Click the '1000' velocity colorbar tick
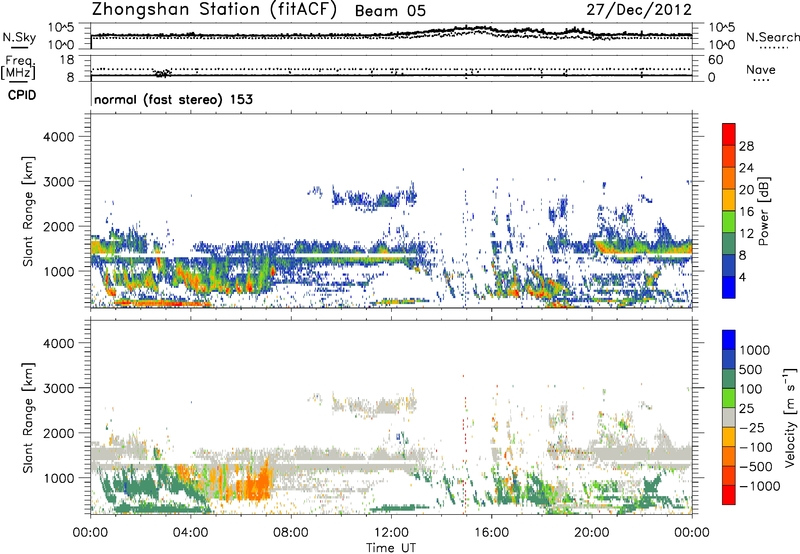The image size is (800, 554). (755, 350)
